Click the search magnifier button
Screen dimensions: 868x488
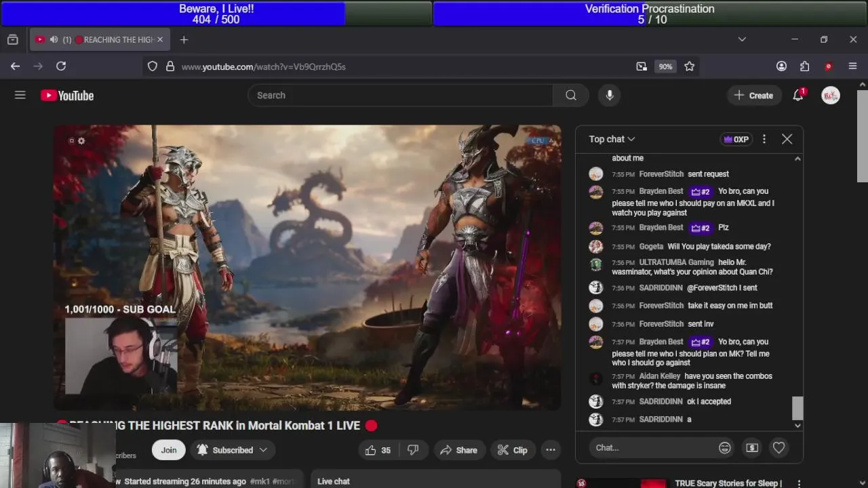[571, 96]
